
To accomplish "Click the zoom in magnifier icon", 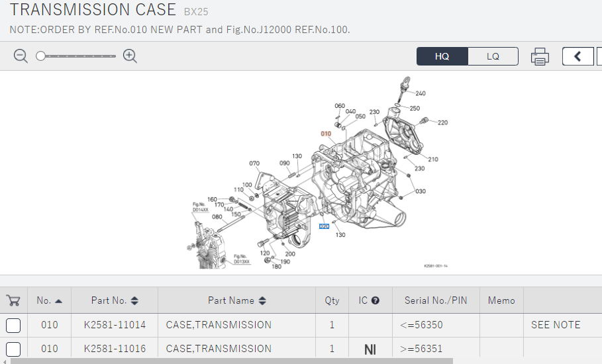I will (130, 56).
